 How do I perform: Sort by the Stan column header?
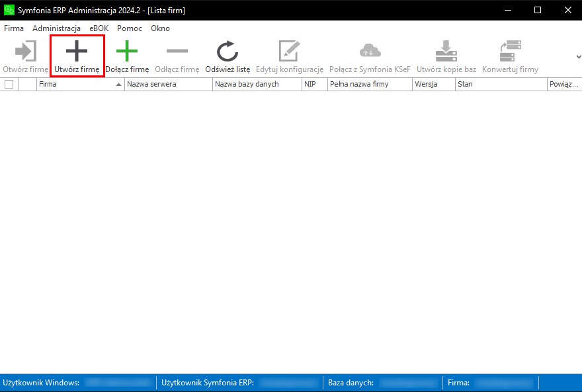tap(501, 84)
